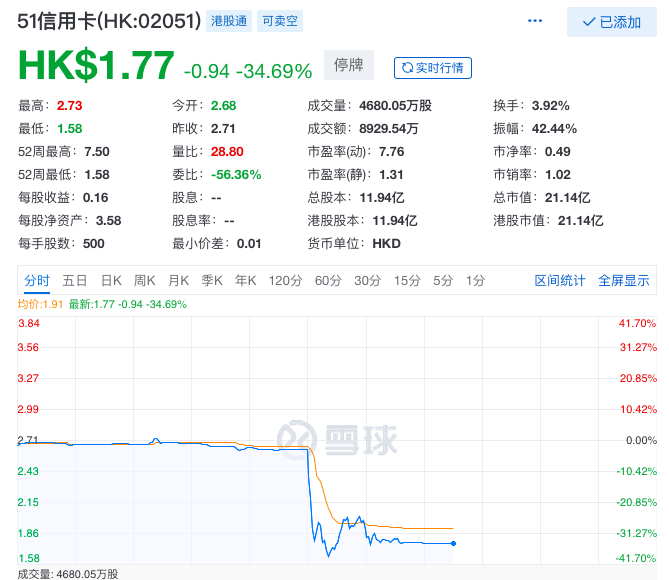Image resolution: width=669 pixels, height=580 pixels.
Task: Click the 成交额 value 8929.54万
Action: pyautogui.click(x=389, y=128)
